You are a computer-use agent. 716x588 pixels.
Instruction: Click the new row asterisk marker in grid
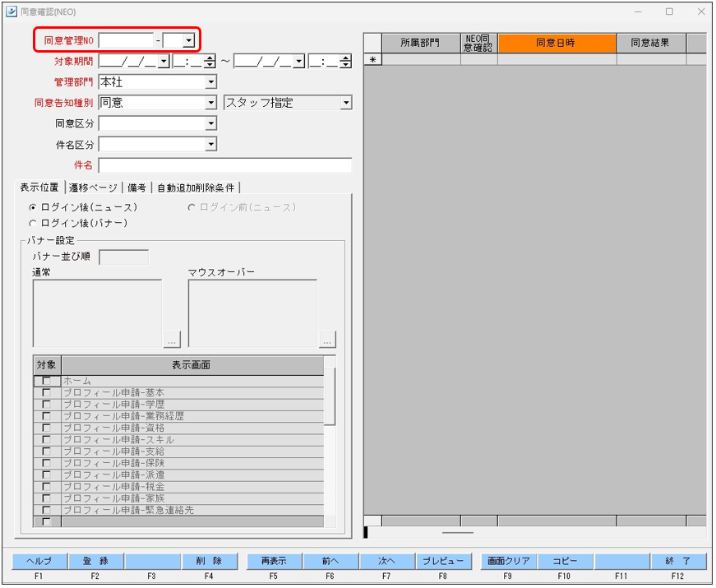pyautogui.click(x=372, y=59)
